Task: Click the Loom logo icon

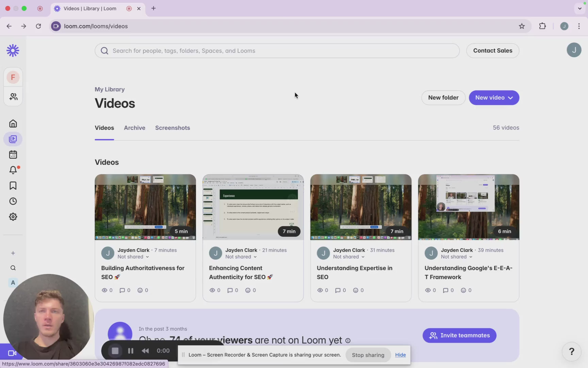Action: point(13,50)
